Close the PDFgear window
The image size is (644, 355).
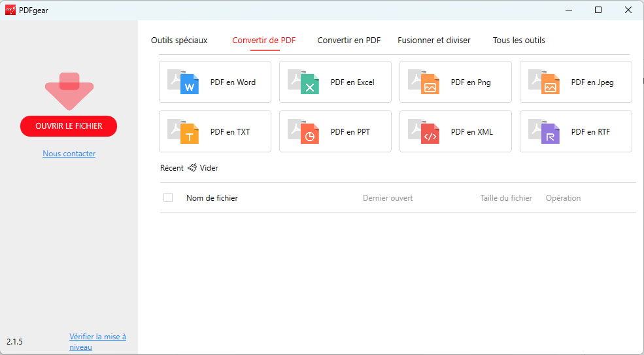[x=628, y=10]
